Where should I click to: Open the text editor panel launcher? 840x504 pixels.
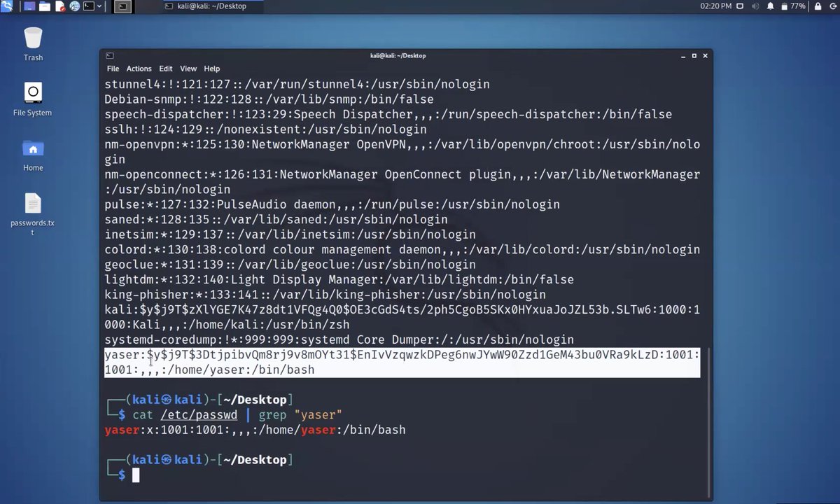(59, 6)
